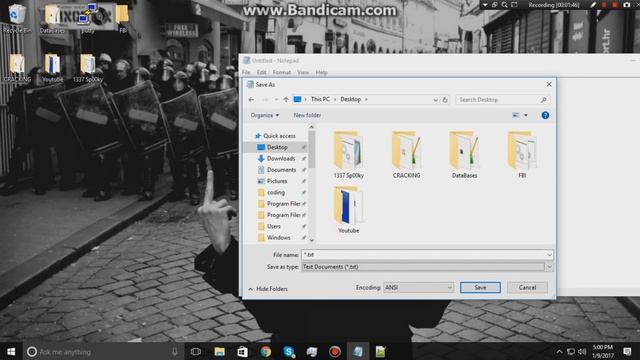The image size is (640, 360).
Task: Click the Bandicam stop recording button
Action: pos(615,5)
